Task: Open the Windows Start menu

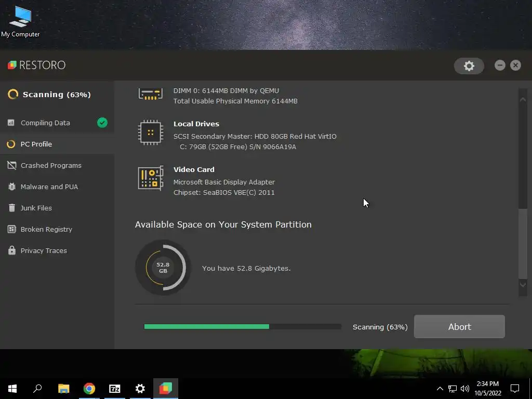Action: click(12, 389)
